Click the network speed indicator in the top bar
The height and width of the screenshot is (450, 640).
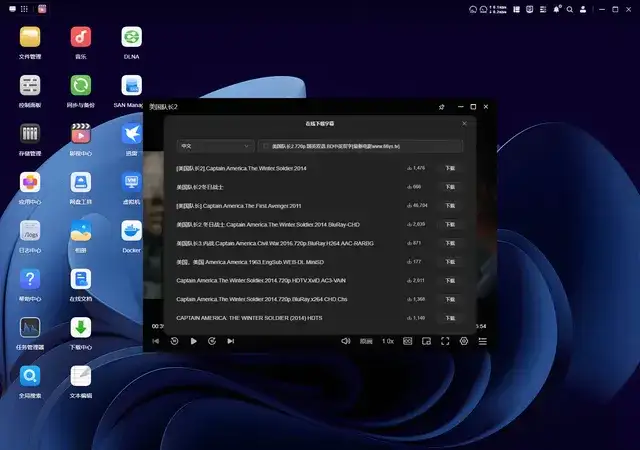(498, 9)
